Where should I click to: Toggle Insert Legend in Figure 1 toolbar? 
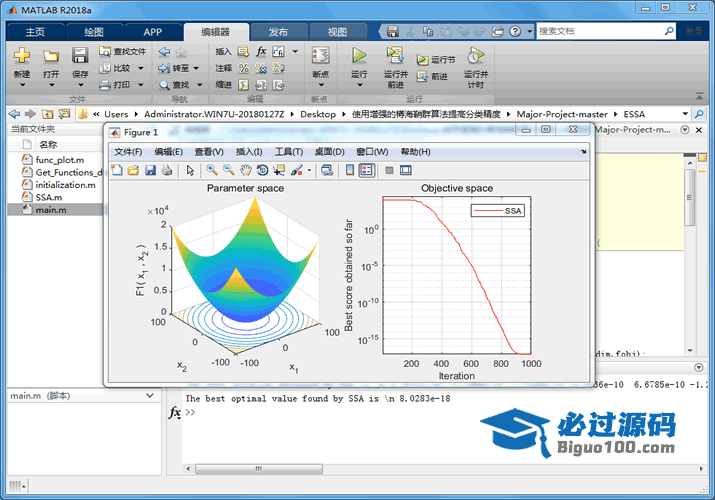point(367,170)
